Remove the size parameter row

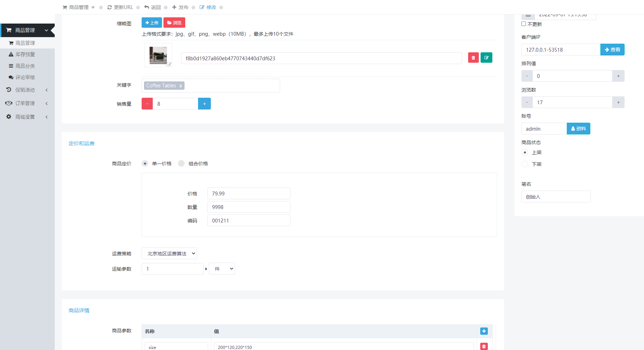[484, 346]
